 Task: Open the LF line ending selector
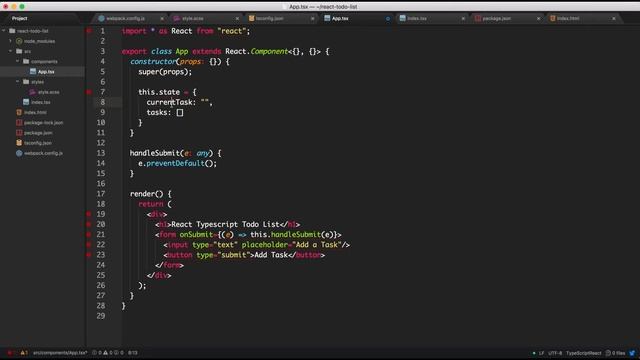(x=541, y=353)
